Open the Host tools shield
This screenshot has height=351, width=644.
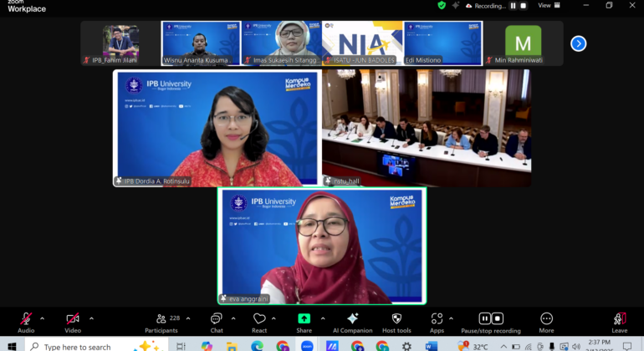(396, 319)
